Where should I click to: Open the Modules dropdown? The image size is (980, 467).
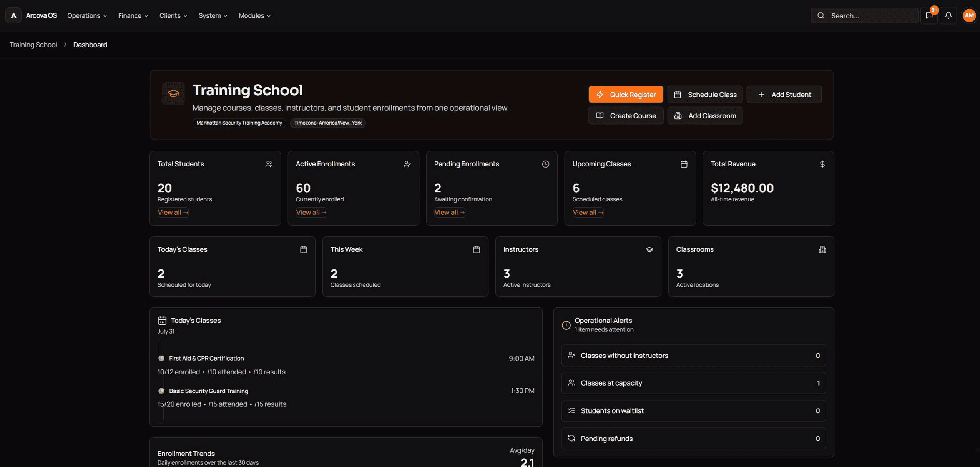click(x=254, y=15)
